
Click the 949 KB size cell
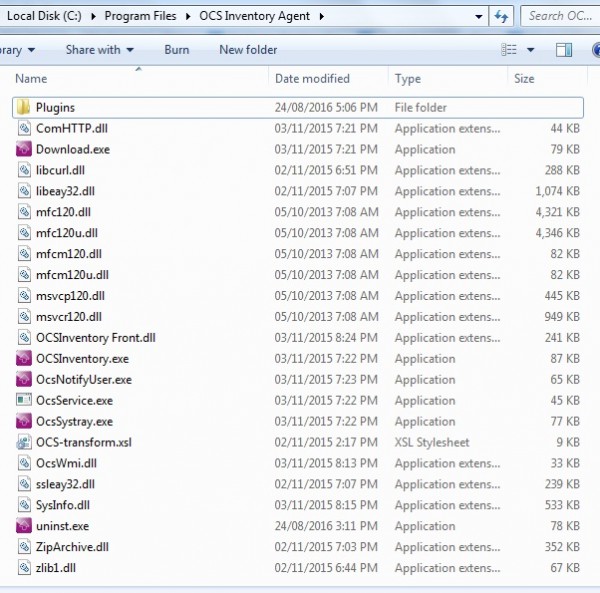click(562, 317)
